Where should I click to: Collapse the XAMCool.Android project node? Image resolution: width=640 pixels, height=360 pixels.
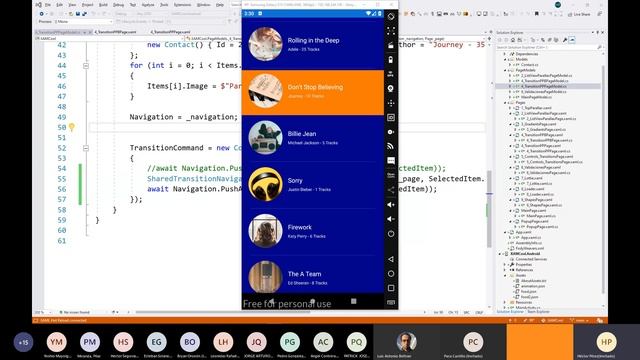[x=500, y=254]
